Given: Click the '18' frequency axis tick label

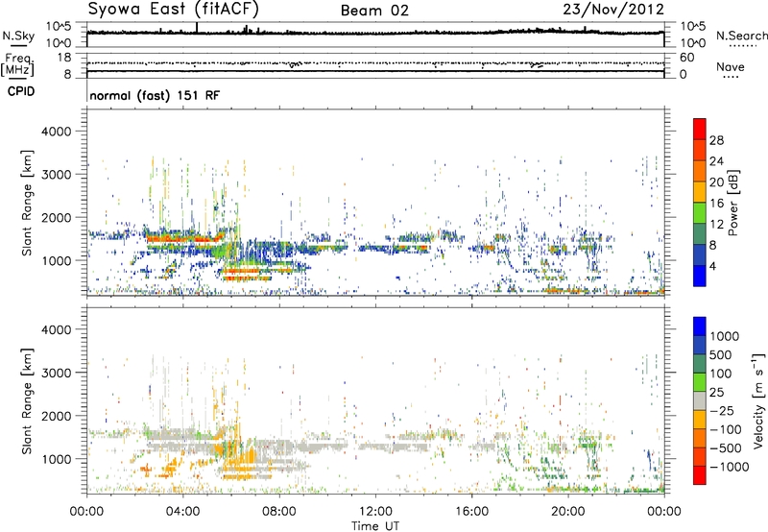Looking at the screenshot, I should pyautogui.click(x=64, y=58).
